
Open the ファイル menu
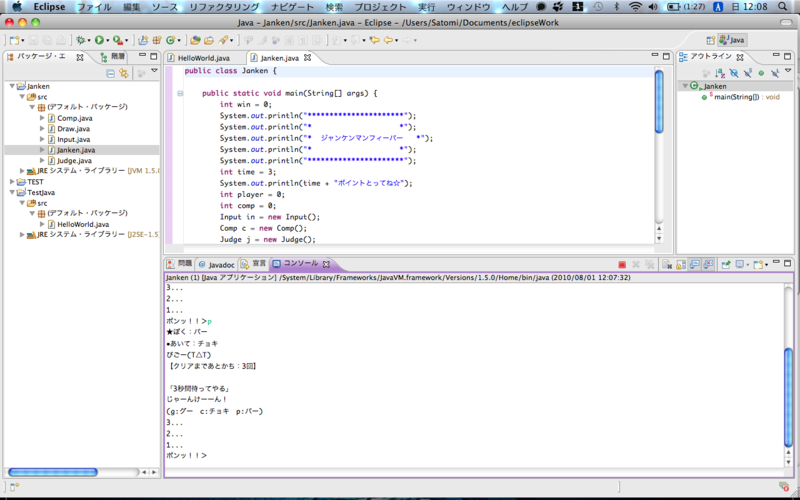[94, 7]
